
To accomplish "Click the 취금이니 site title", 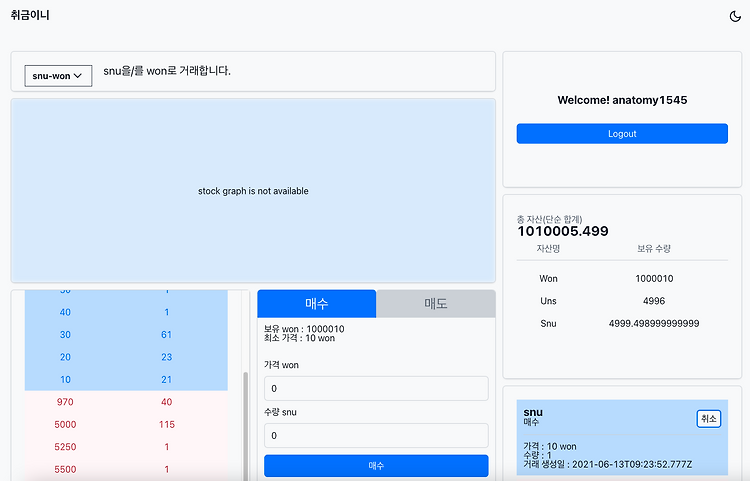I will coord(30,15).
